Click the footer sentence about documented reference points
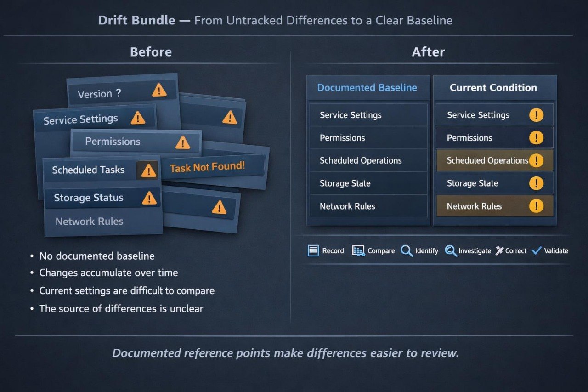This screenshot has height=392, width=588. coord(285,353)
